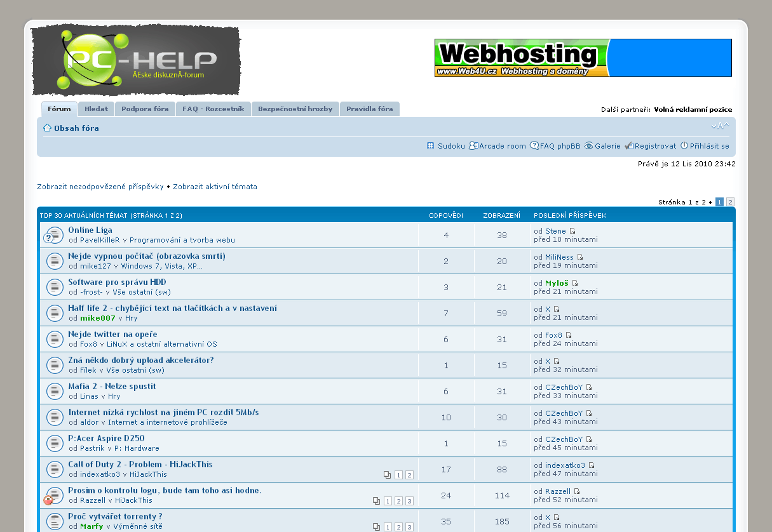Go to page 2 of the topic list
772x532 pixels.
click(x=730, y=202)
